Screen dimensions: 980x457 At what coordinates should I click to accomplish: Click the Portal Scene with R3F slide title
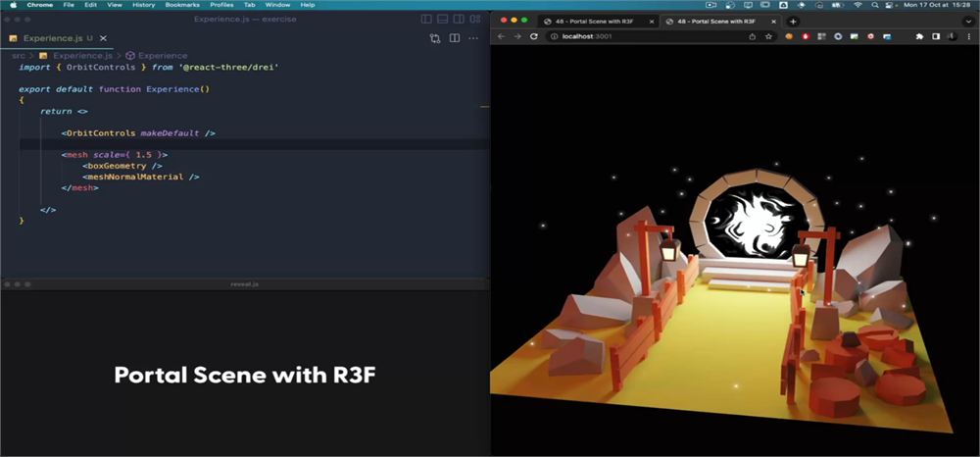point(245,375)
